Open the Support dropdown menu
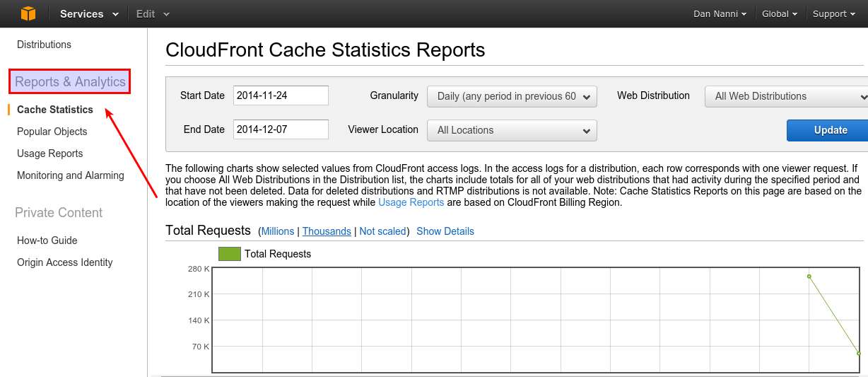868x377 pixels. (834, 13)
